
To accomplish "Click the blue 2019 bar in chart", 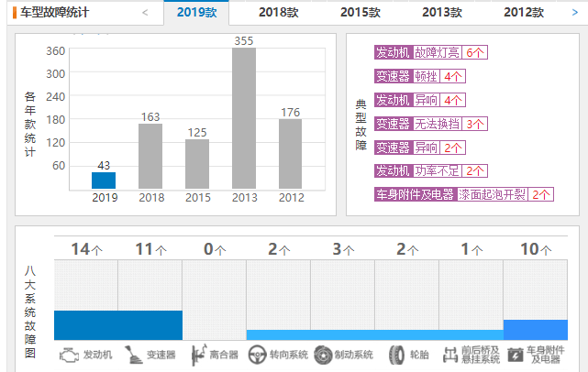I will click(x=104, y=181).
